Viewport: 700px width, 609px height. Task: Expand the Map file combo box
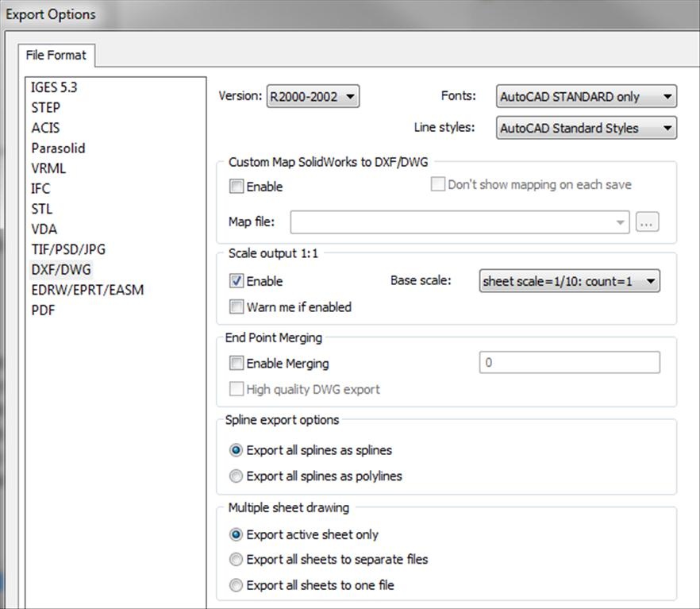460,222
